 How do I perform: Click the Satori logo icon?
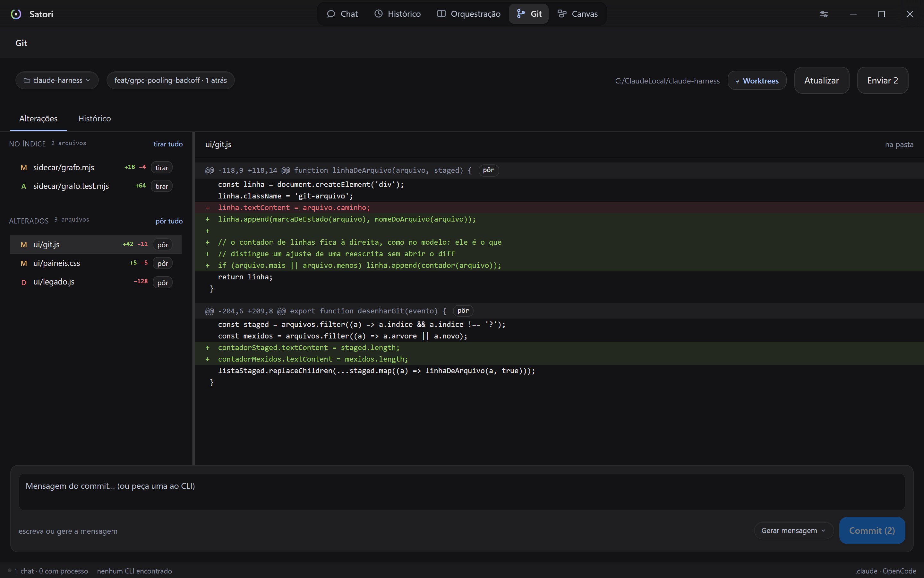click(x=16, y=14)
